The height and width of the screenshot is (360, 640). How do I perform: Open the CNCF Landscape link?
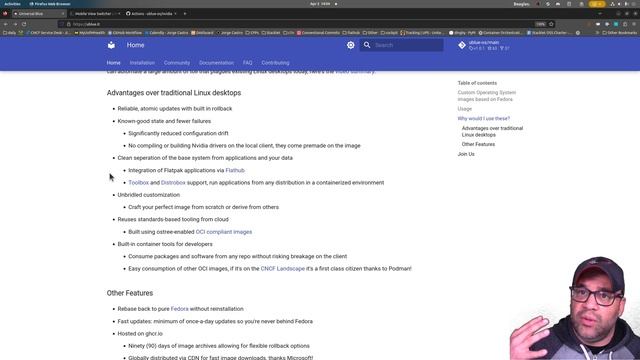(282, 269)
